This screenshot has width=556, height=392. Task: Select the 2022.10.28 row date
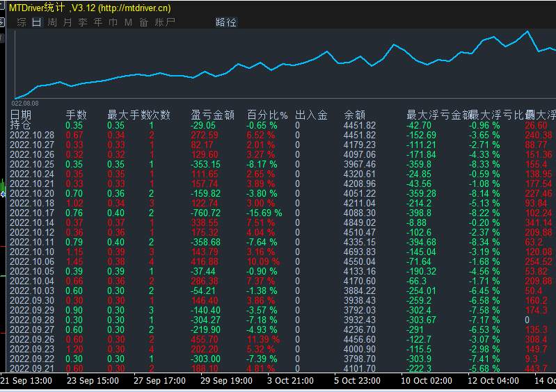point(32,135)
